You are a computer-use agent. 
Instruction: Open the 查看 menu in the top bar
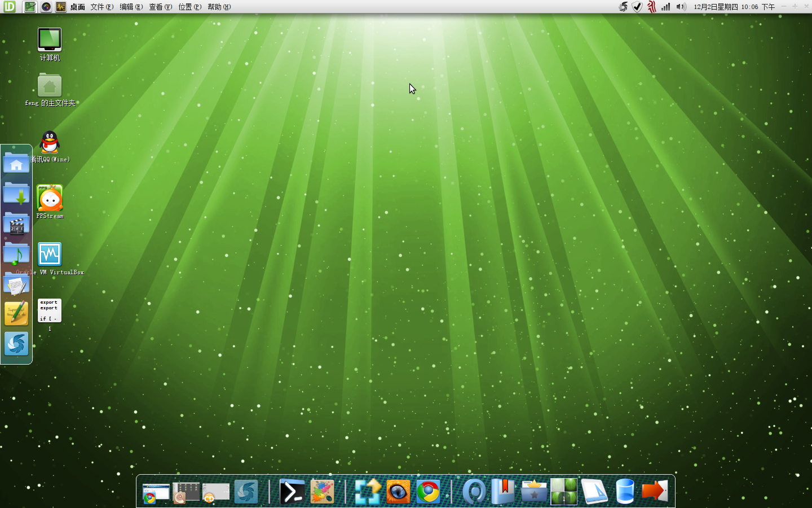(161, 7)
